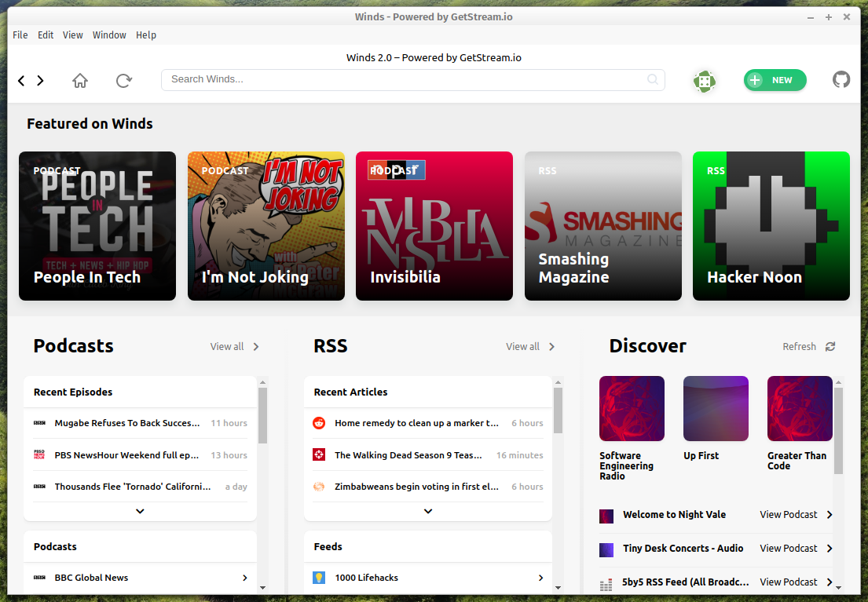Click the chevron after Tiny Desk Concerts View Podcast
The height and width of the screenshot is (602, 868).
pyautogui.click(x=830, y=549)
